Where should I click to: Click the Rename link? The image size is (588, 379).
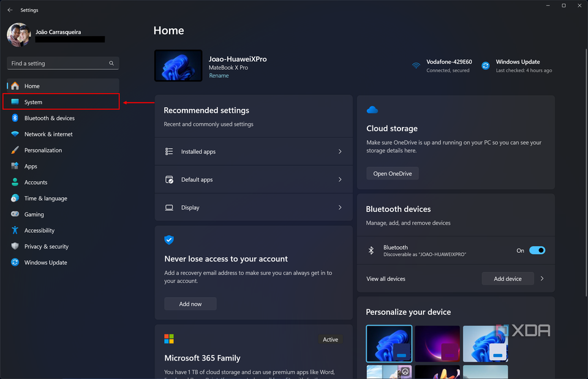click(219, 76)
